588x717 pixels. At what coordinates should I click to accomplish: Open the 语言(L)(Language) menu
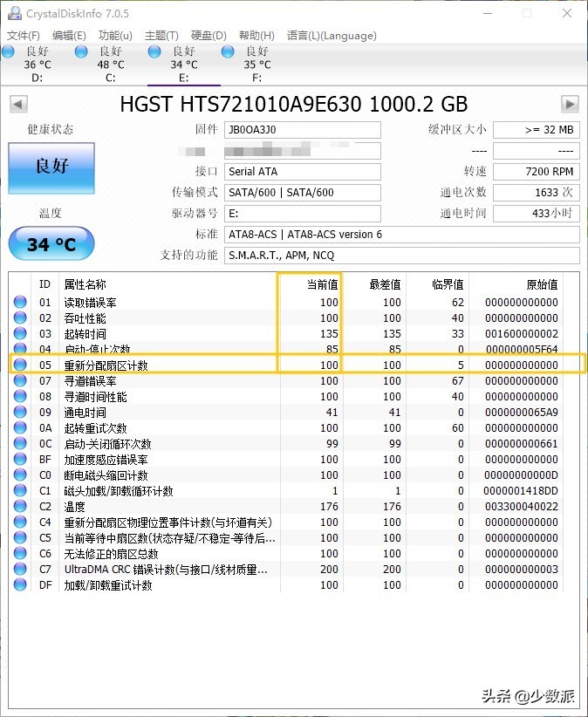[x=332, y=36]
